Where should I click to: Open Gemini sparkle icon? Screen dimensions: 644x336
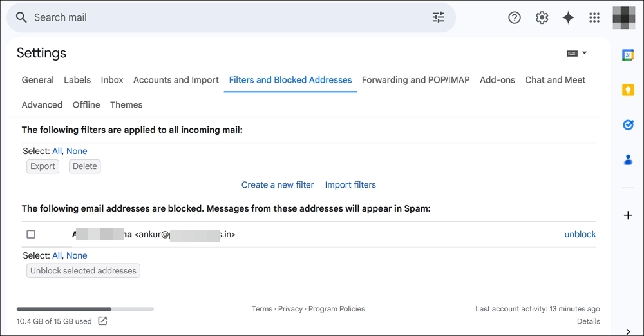(568, 17)
